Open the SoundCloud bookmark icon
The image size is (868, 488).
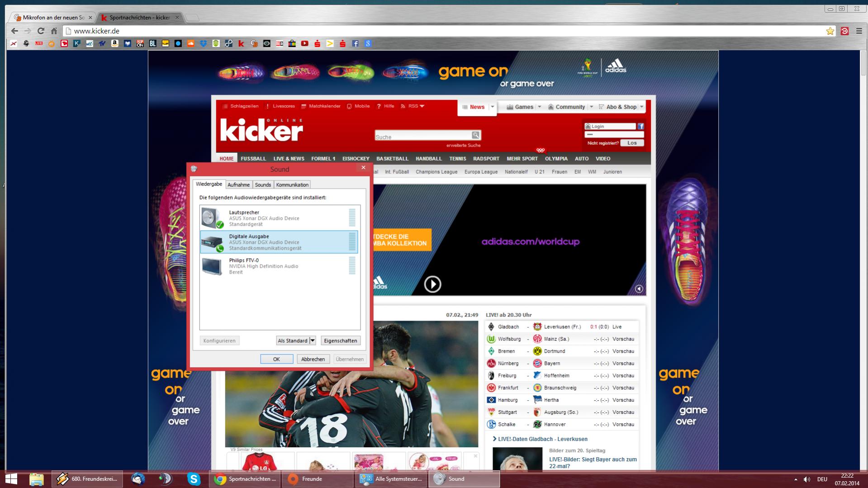pos(191,43)
